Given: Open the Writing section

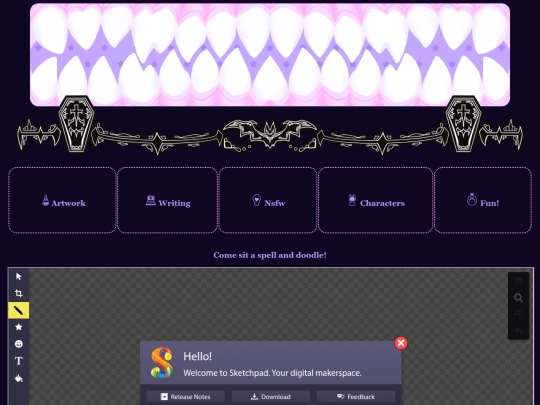Looking at the screenshot, I should [168, 200].
